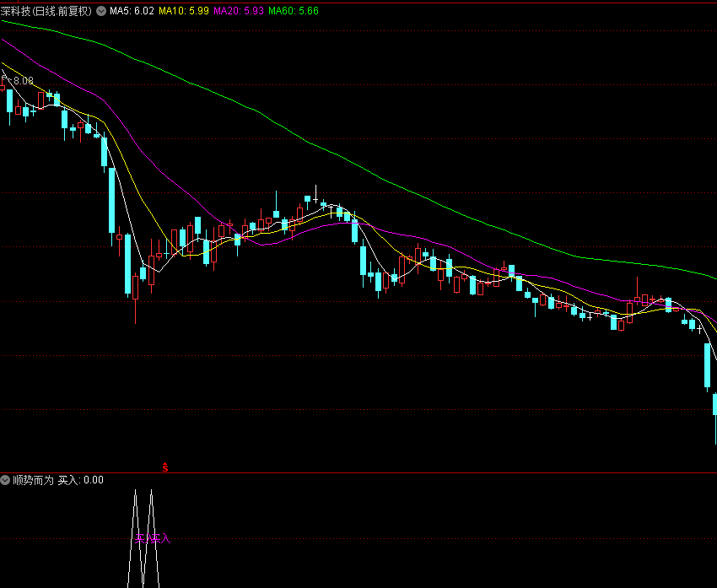
Task: Expand the 顺势而为 indicator dropdown arrow
Action: click(x=6, y=480)
